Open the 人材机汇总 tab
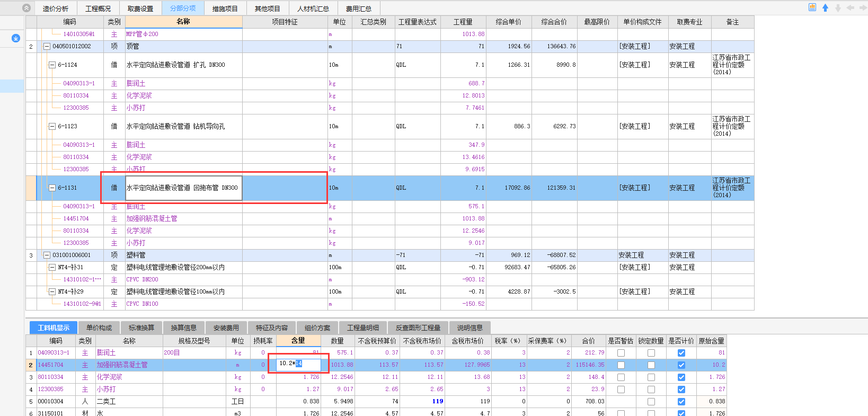 tap(313, 8)
